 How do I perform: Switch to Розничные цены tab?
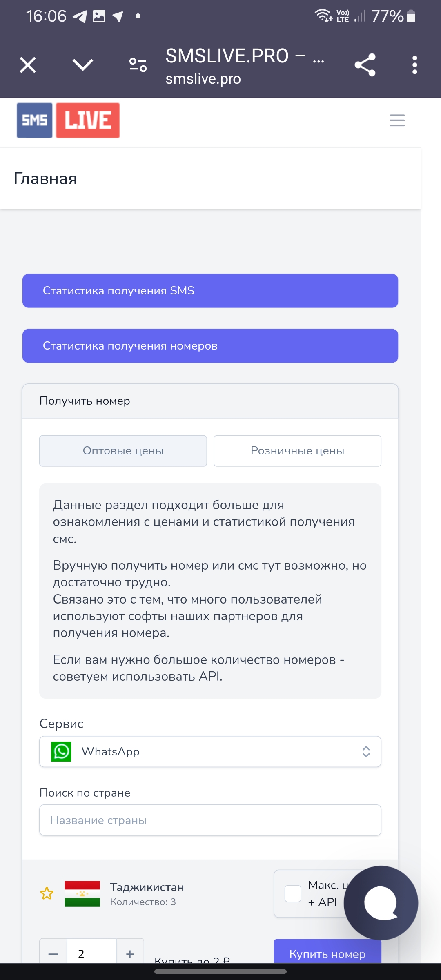point(297,451)
